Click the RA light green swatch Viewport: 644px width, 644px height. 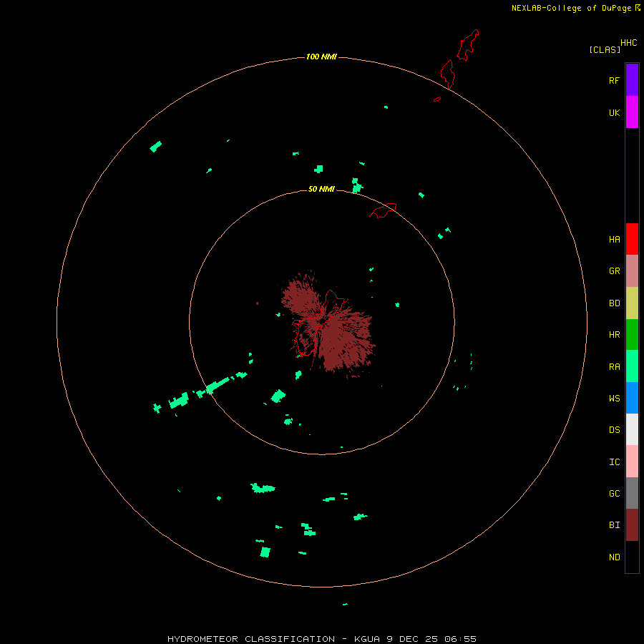coord(632,366)
